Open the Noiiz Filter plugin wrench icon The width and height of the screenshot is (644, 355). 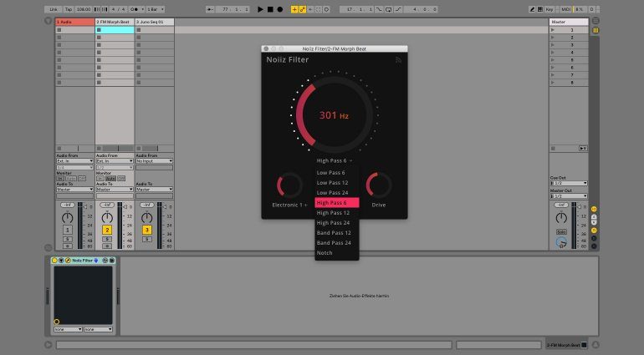pyautogui.click(x=68, y=261)
